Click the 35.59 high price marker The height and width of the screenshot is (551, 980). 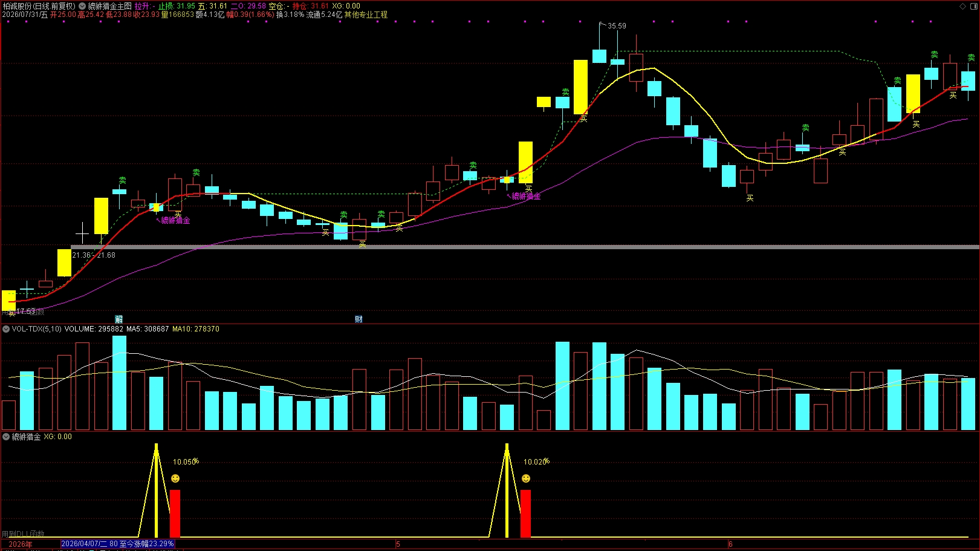pyautogui.click(x=617, y=26)
